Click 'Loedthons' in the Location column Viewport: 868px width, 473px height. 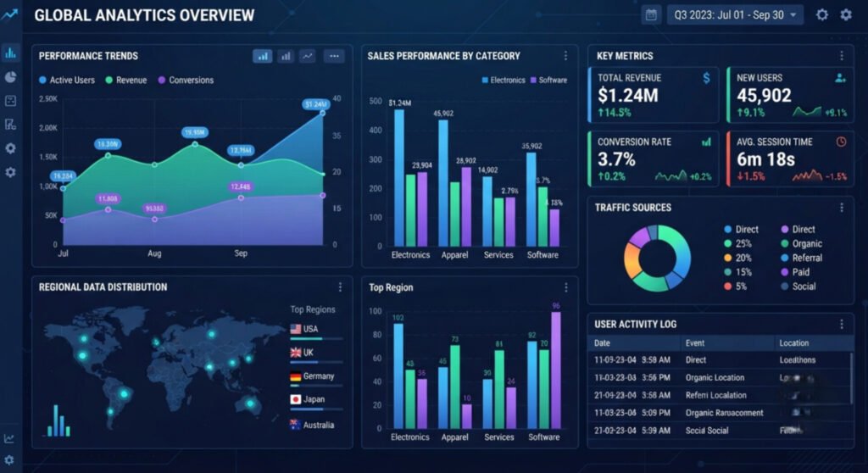click(798, 360)
